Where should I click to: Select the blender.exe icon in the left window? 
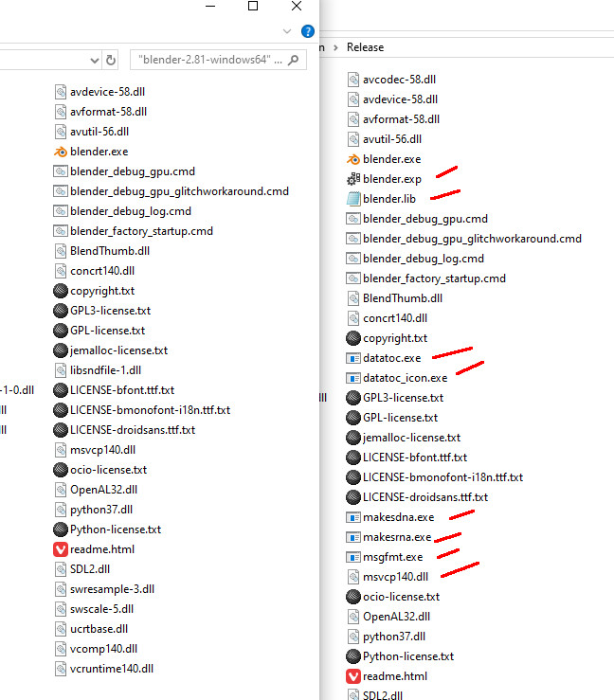pos(61,152)
